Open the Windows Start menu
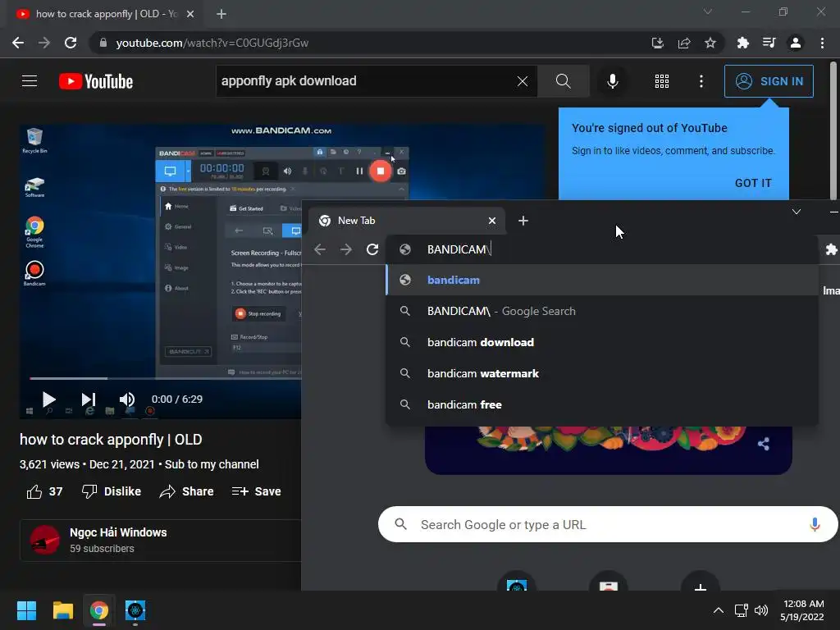This screenshot has height=630, width=840. [26, 610]
